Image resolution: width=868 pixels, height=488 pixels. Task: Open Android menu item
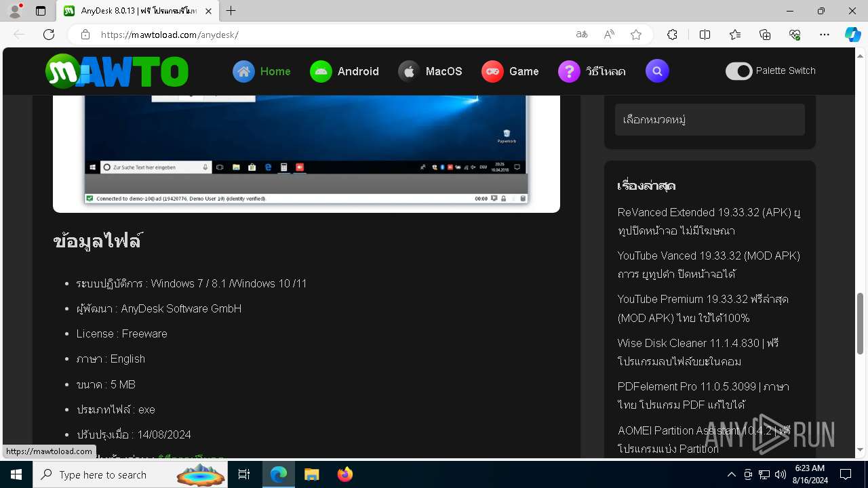point(358,71)
